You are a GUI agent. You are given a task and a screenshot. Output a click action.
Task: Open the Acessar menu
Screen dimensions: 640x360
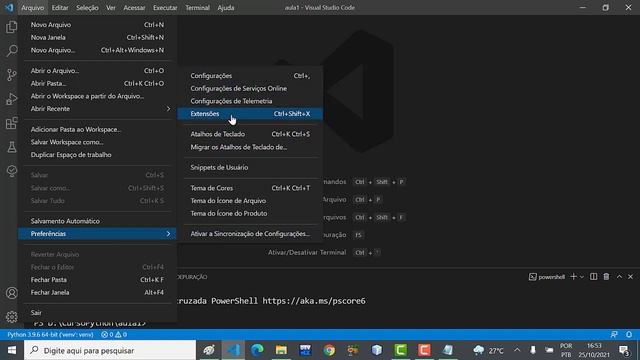pyautogui.click(x=134, y=7)
